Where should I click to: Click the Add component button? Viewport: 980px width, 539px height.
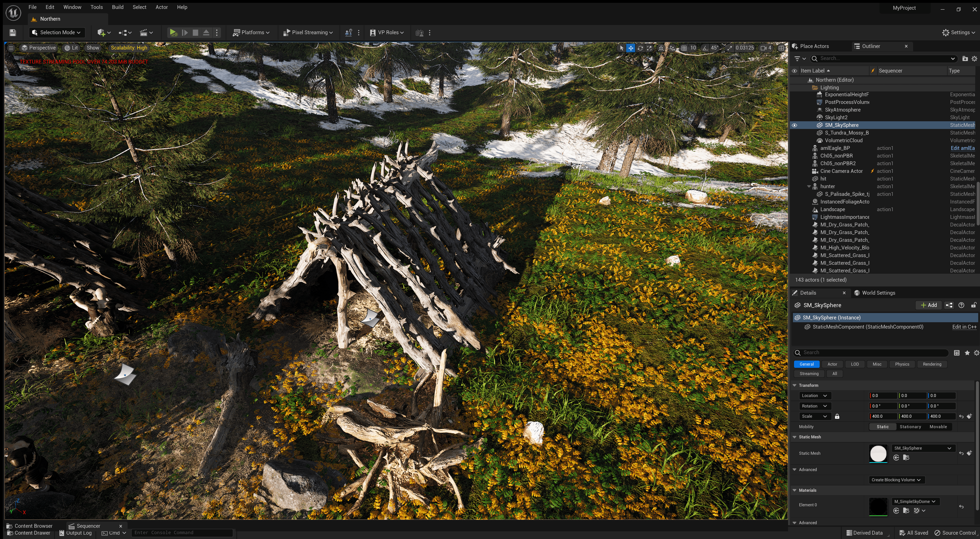(929, 305)
